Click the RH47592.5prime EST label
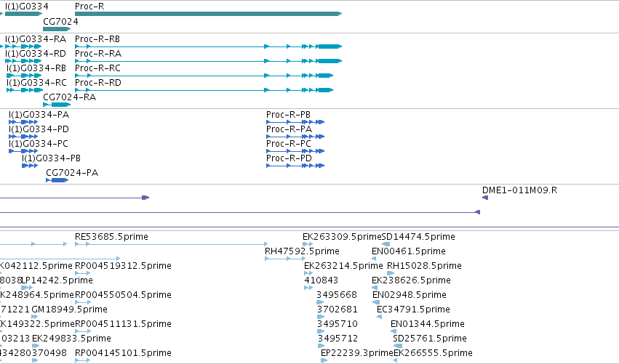 [302, 251]
